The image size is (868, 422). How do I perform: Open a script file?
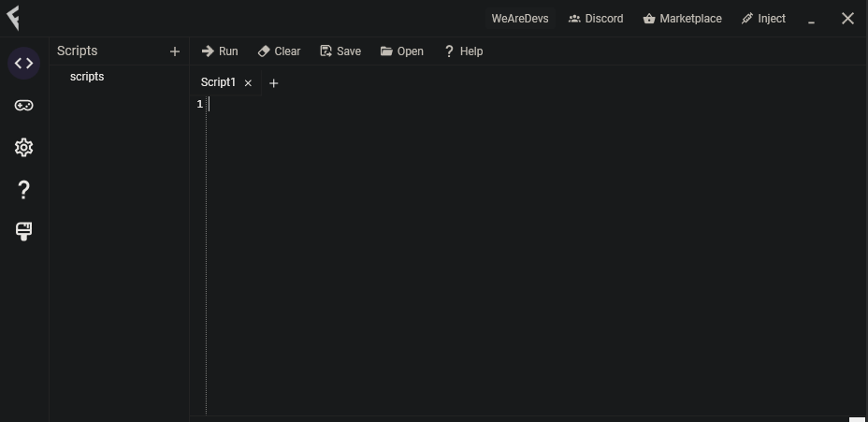tap(402, 51)
